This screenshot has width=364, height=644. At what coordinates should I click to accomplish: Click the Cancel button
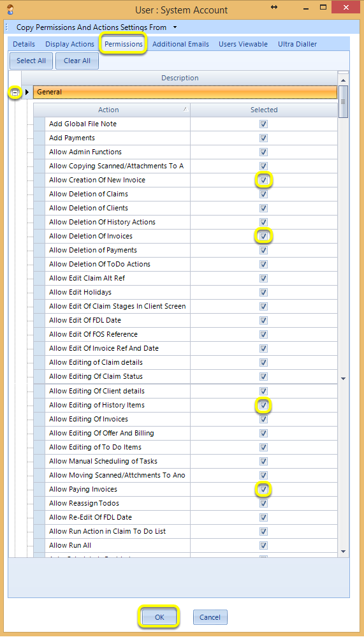(210, 617)
